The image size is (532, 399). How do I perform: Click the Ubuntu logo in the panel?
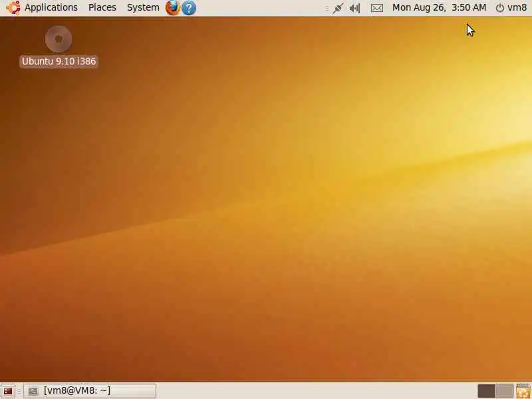[13, 7]
